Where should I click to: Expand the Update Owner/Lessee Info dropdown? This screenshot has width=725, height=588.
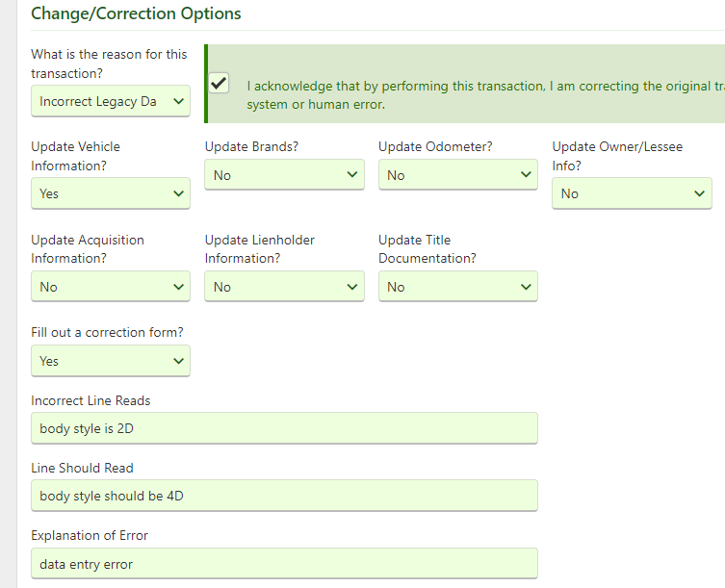click(x=631, y=193)
